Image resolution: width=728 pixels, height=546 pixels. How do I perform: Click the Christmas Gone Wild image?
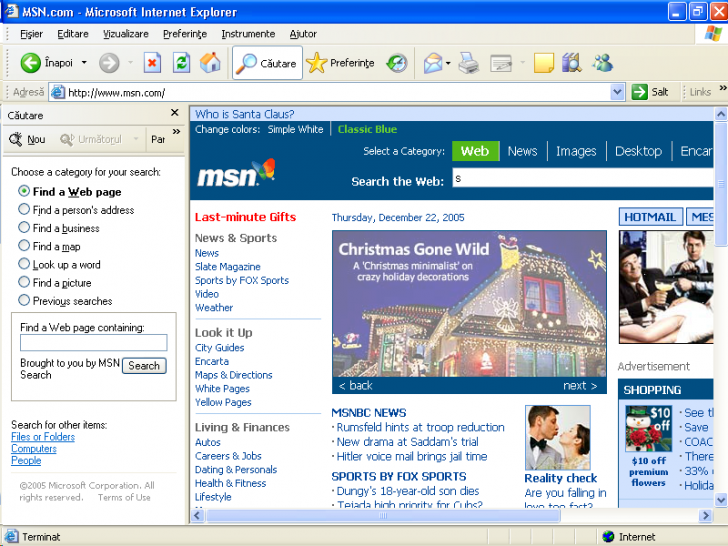[x=469, y=304]
